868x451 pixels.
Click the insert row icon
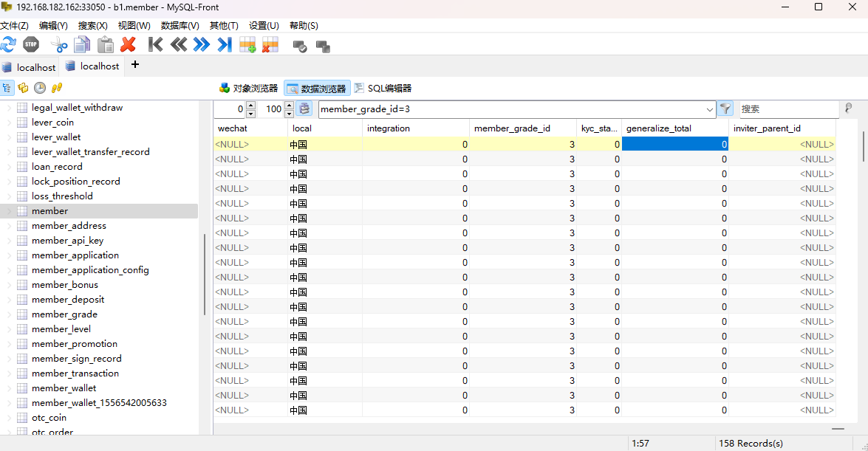[x=247, y=44]
